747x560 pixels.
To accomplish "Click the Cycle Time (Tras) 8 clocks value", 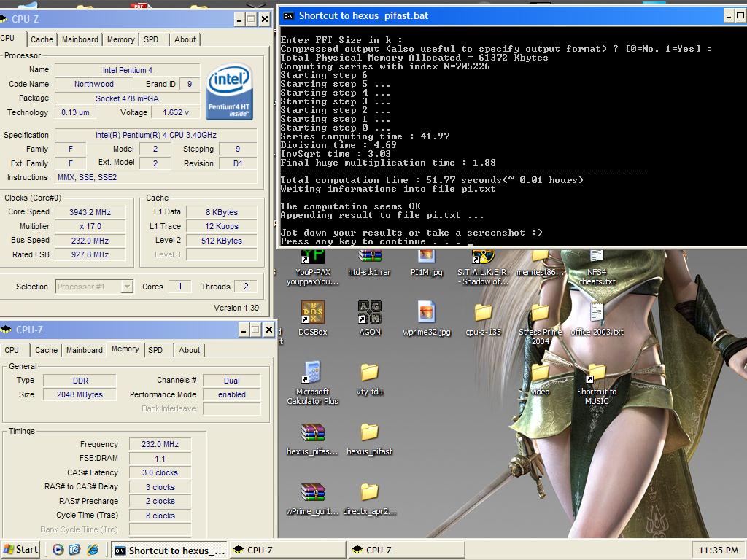I will (x=160, y=516).
